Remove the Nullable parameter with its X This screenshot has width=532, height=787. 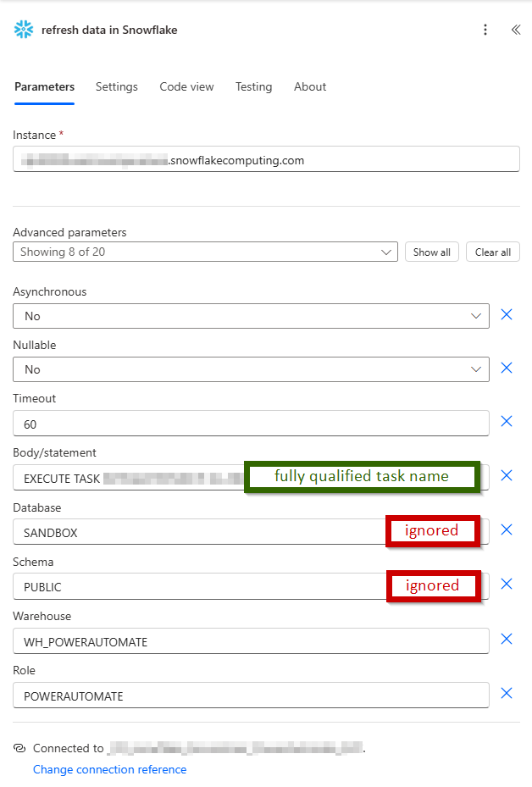[x=507, y=369]
